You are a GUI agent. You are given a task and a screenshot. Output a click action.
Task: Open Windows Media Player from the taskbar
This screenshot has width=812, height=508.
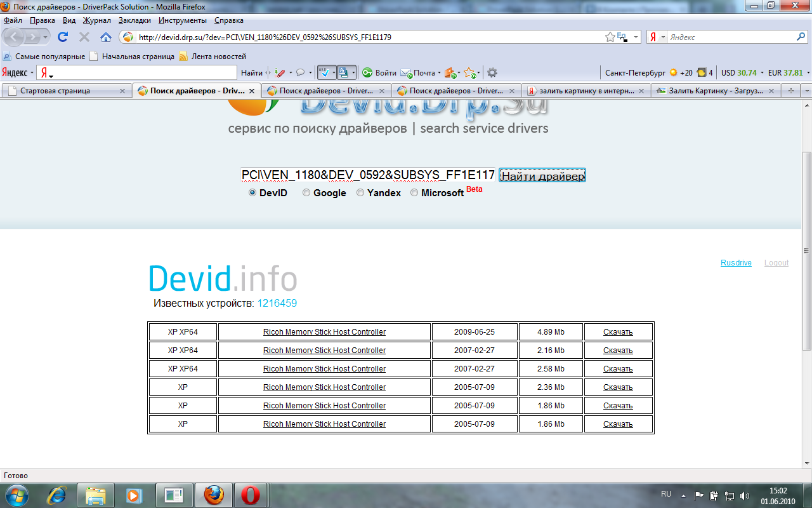coord(134,495)
